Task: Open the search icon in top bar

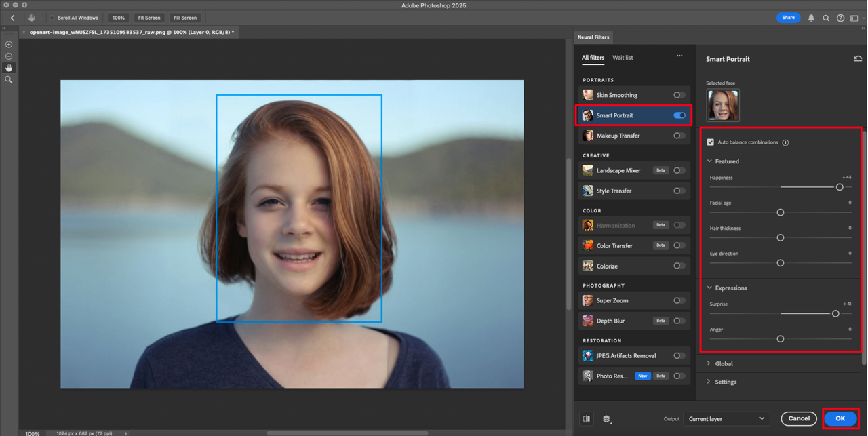Action: point(826,18)
